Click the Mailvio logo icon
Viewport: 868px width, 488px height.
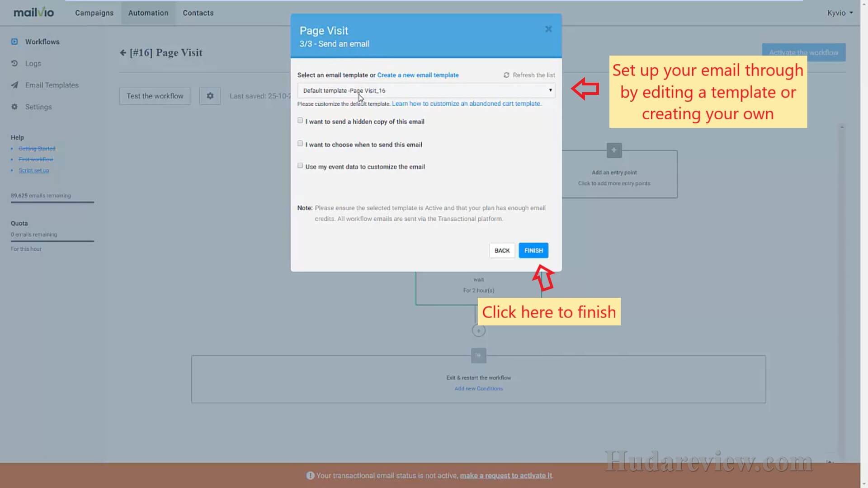click(34, 13)
